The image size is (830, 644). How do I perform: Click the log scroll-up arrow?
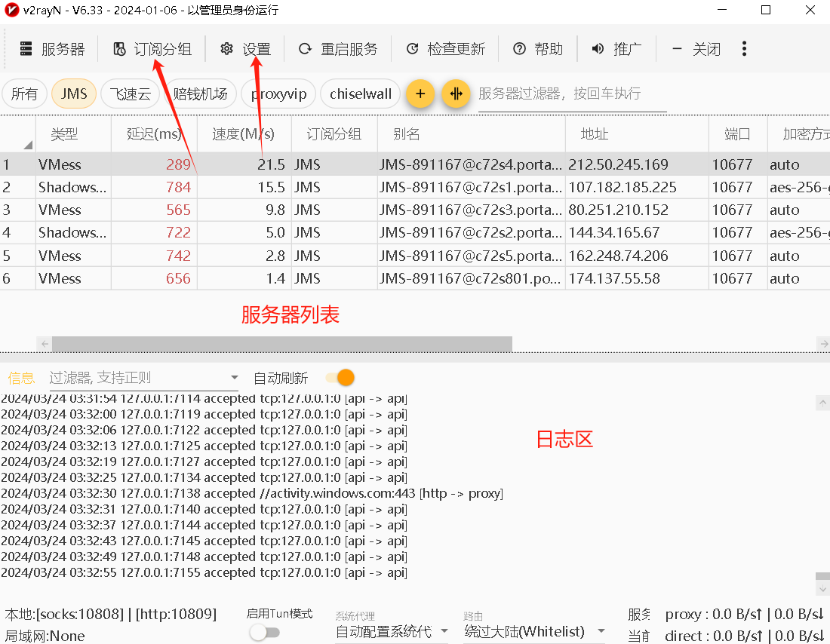click(822, 403)
